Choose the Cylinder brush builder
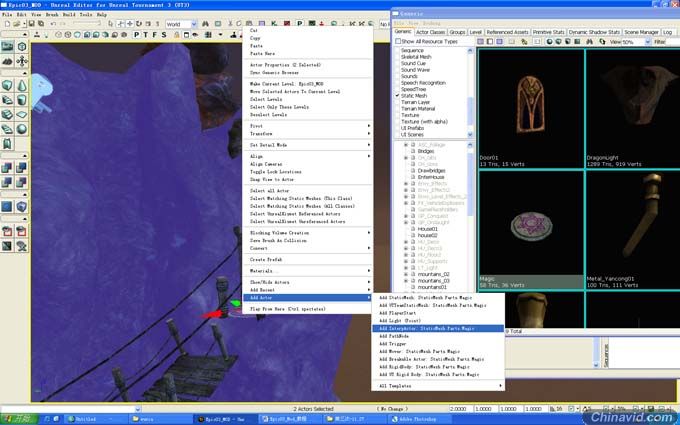The height and width of the screenshot is (425, 680). [x=22, y=100]
